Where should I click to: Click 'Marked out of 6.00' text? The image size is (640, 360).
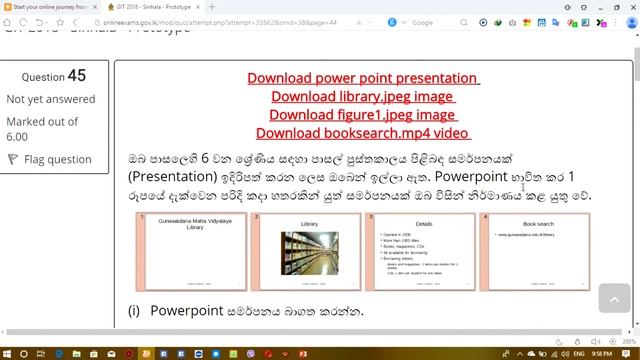[x=42, y=129]
